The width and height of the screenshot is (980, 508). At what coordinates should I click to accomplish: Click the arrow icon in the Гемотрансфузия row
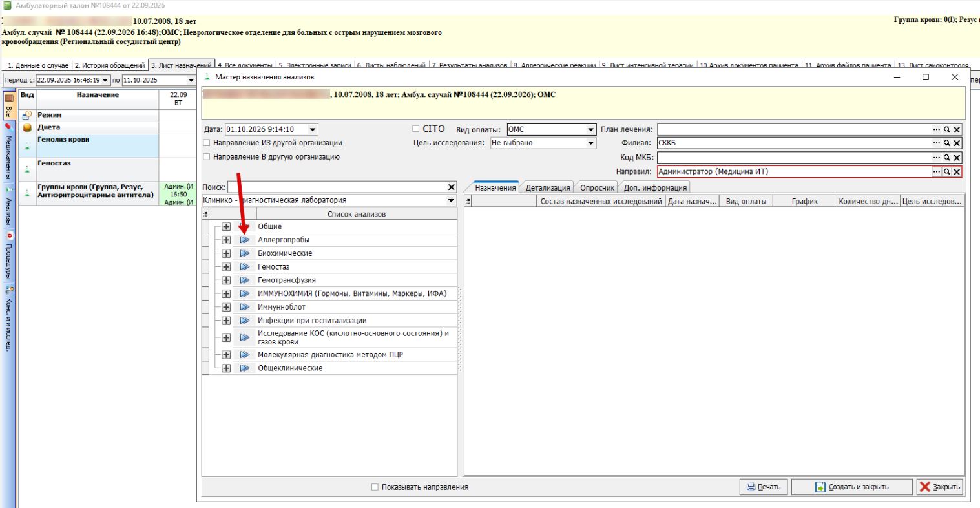tap(244, 280)
